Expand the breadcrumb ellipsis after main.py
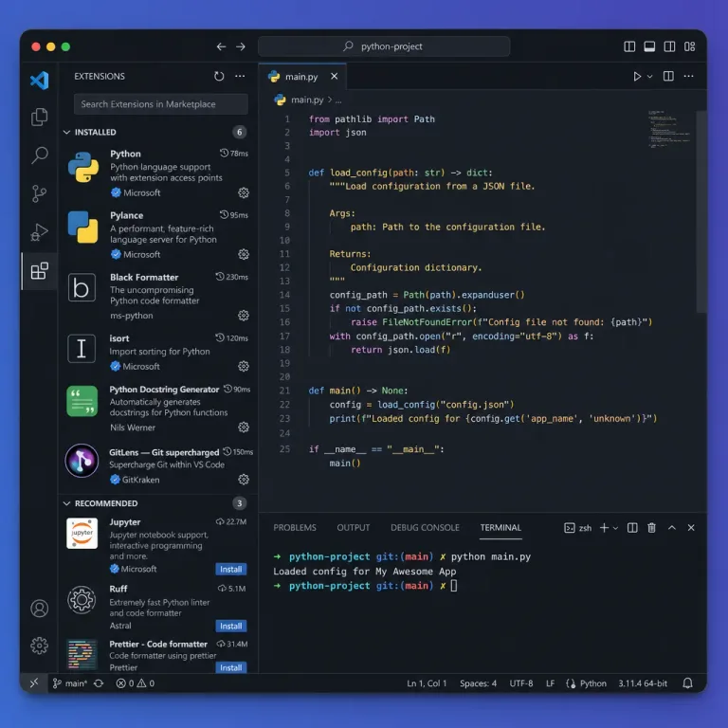The width and height of the screenshot is (728, 728). point(338,100)
